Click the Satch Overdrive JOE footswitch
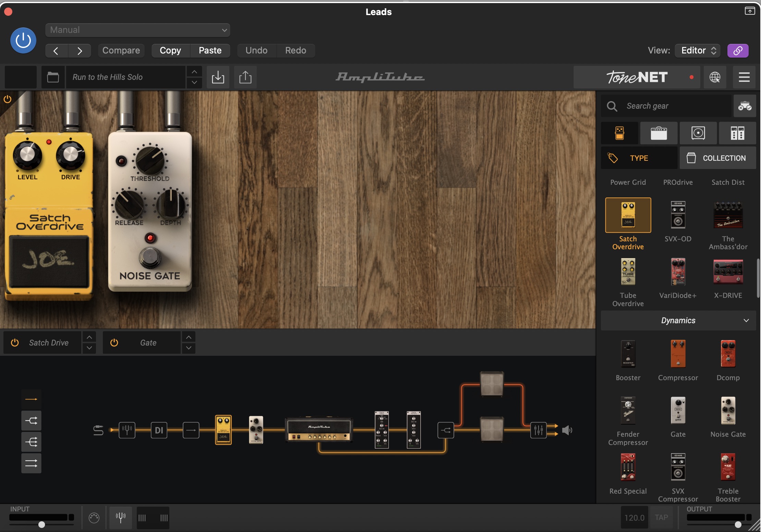761x532 pixels. [x=49, y=261]
